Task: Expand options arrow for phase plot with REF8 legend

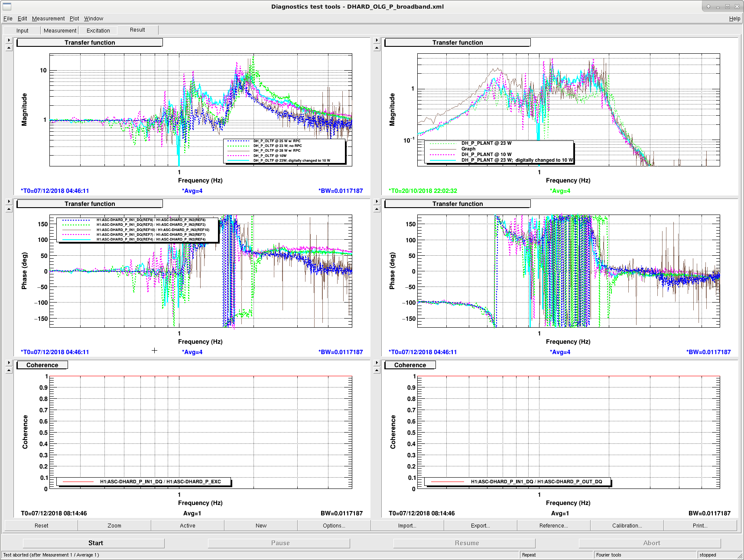Action: click(9, 202)
